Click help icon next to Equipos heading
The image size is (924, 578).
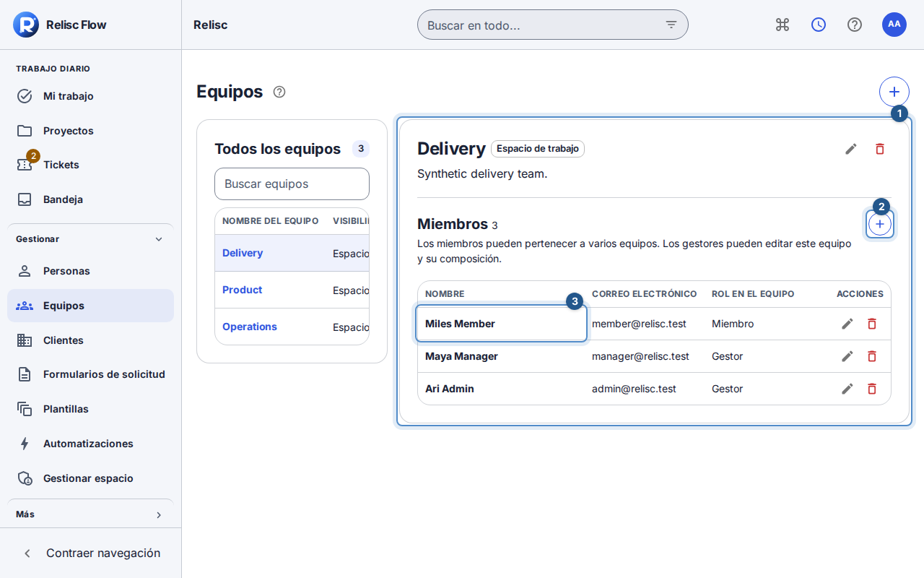coord(279,92)
